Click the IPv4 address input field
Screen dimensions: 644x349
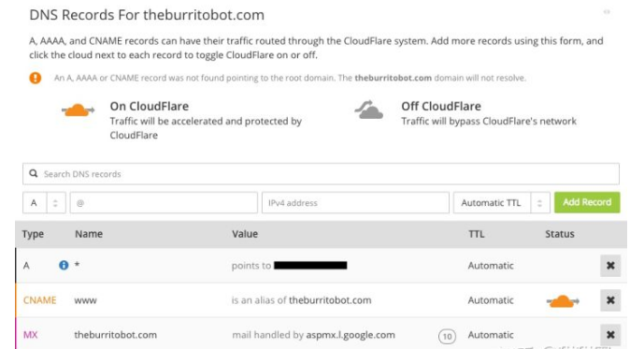[355, 203]
